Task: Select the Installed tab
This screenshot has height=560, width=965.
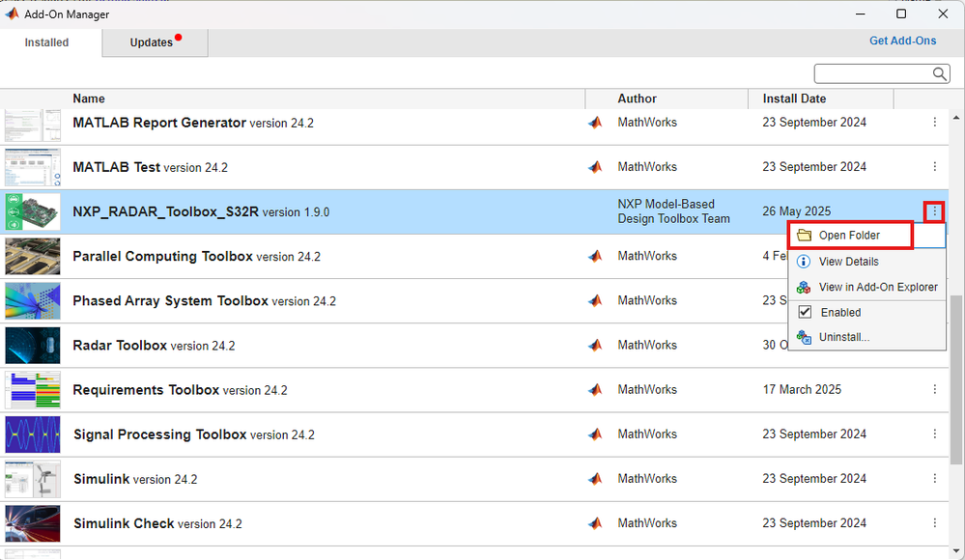Action: [46, 42]
